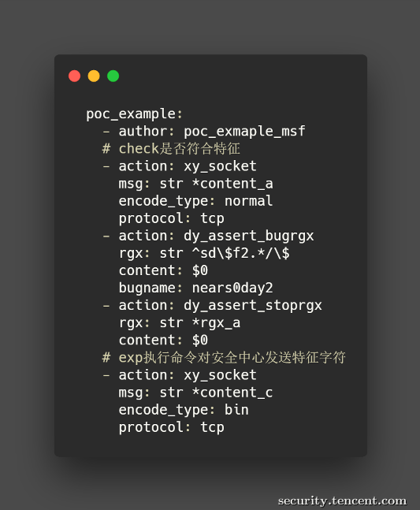Image resolution: width=420 pixels, height=510 pixels.
Task: Click msg: str *content_c text
Action: pyautogui.click(x=195, y=393)
